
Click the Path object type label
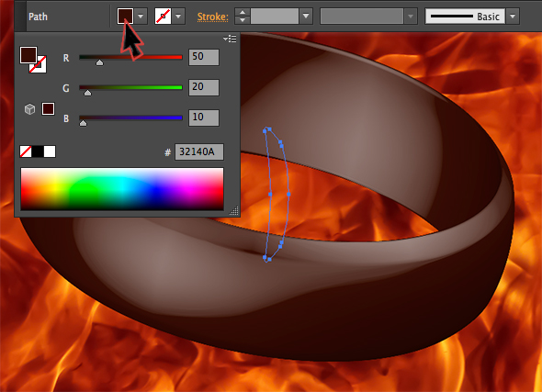(38, 17)
